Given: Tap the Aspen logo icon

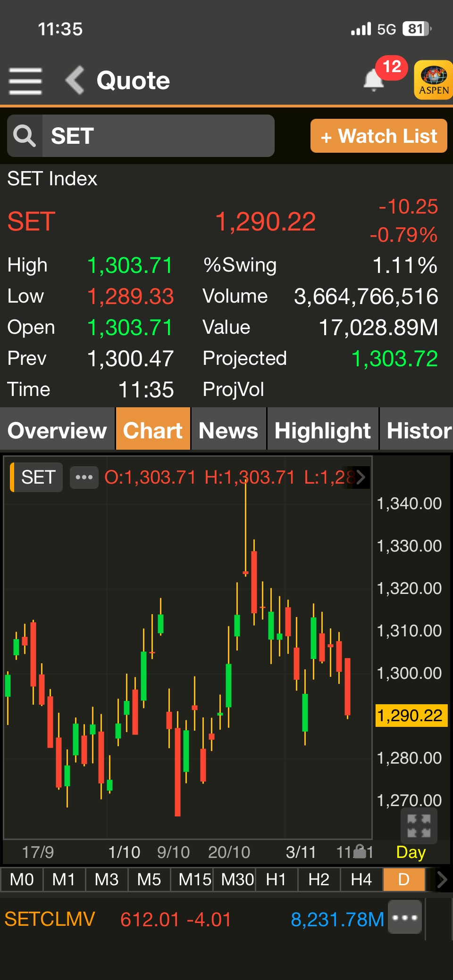Looking at the screenshot, I should [x=433, y=80].
